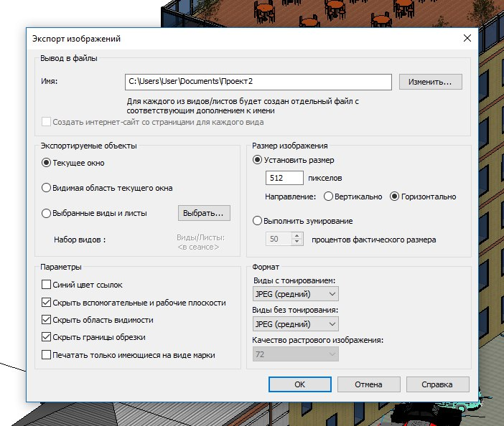Click процентов фактического размера label
504x426 pixels.
374,240
